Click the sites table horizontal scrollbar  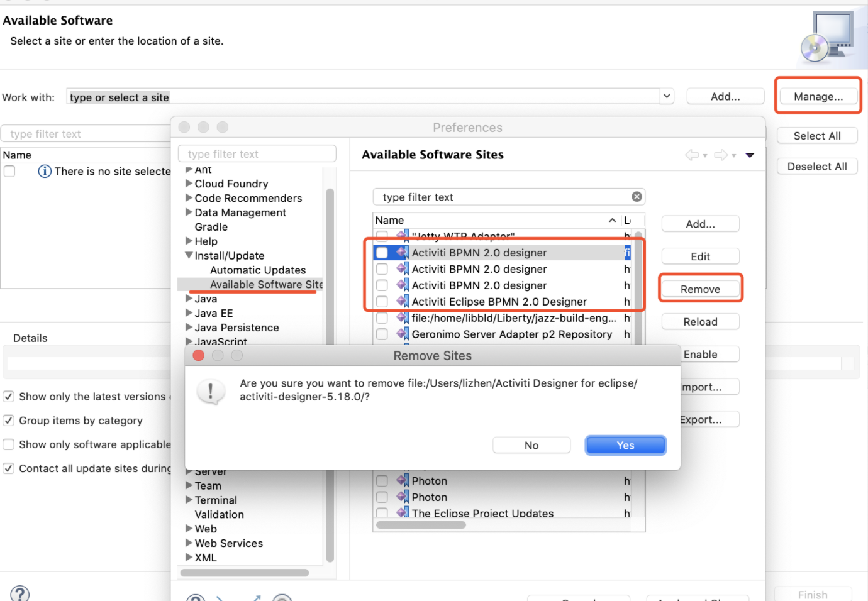[x=421, y=525]
